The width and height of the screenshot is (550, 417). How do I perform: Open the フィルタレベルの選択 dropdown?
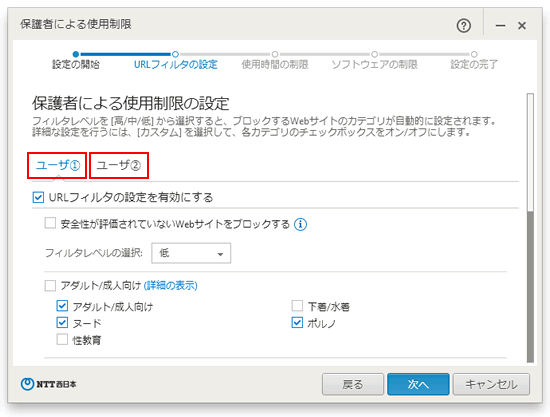(191, 253)
